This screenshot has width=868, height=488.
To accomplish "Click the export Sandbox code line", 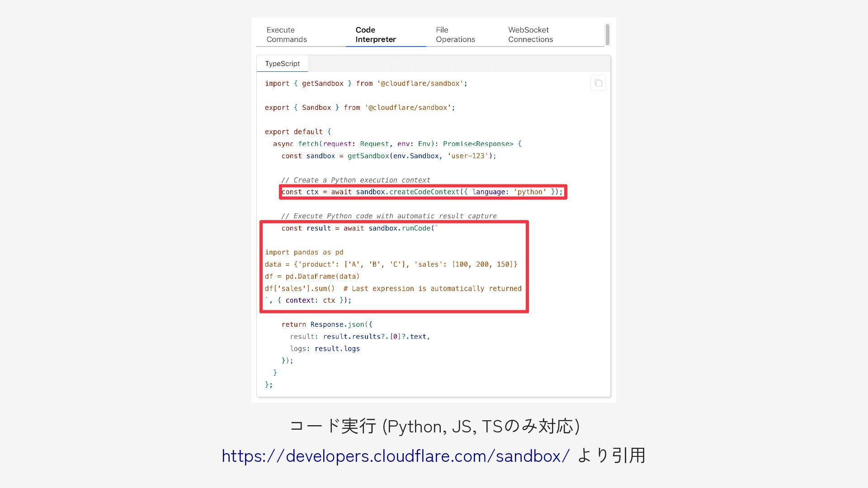I will [359, 108].
